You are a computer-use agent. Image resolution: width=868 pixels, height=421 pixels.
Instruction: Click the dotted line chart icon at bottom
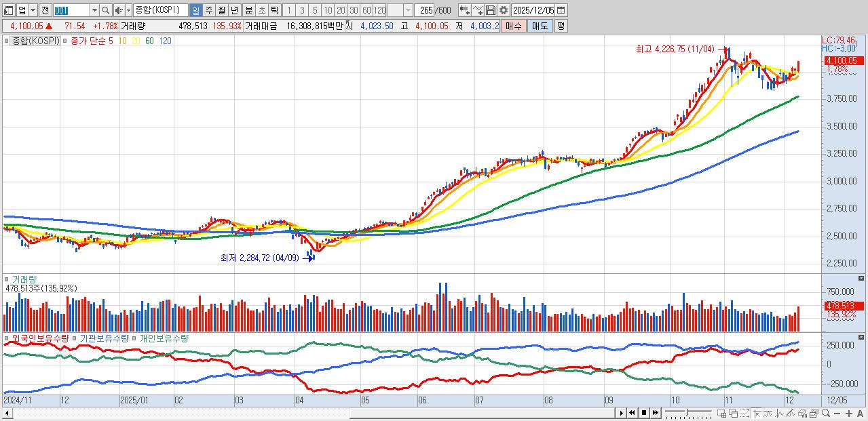(x=744, y=414)
